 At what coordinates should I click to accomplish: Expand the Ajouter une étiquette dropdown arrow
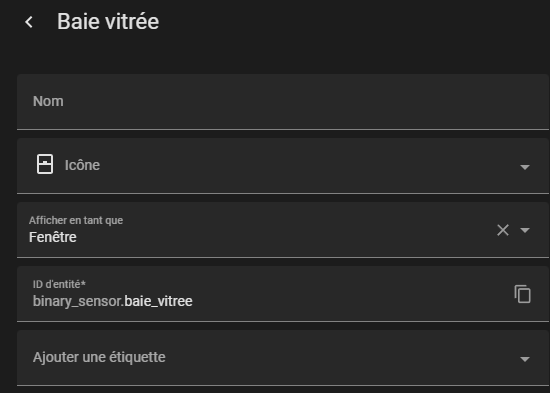525,359
